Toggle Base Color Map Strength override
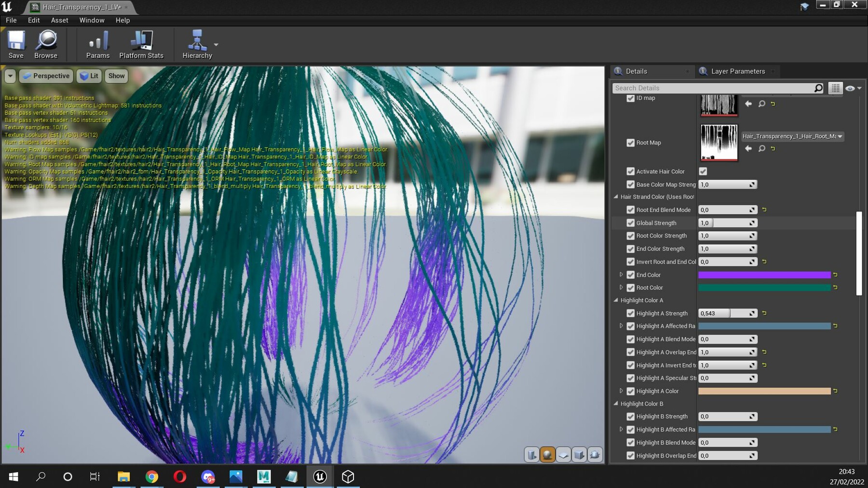 point(630,185)
